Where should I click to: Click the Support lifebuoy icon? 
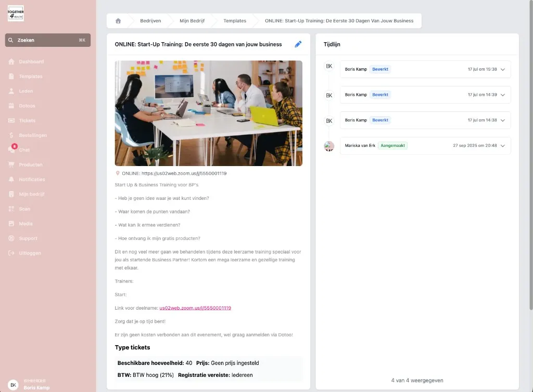pyautogui.click(x=11, y=238)
